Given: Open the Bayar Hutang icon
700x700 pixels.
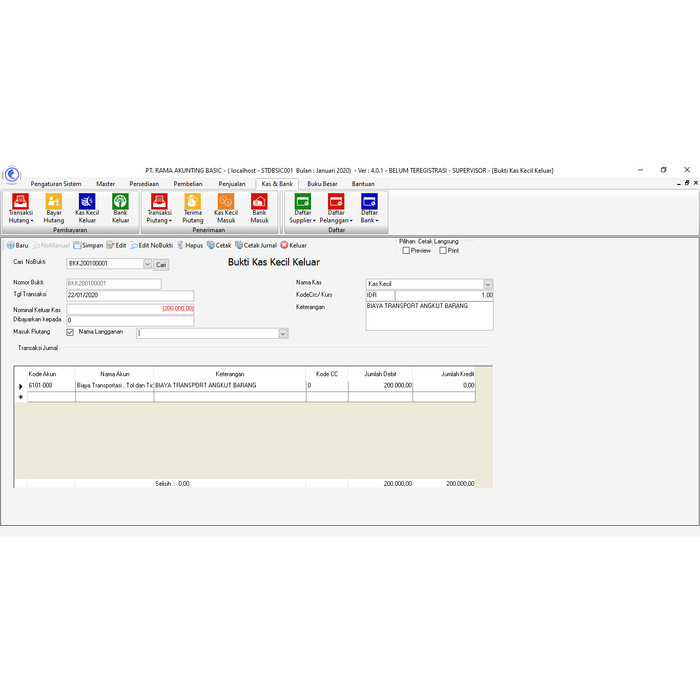Looking at the screenshot, I should 54,208.
